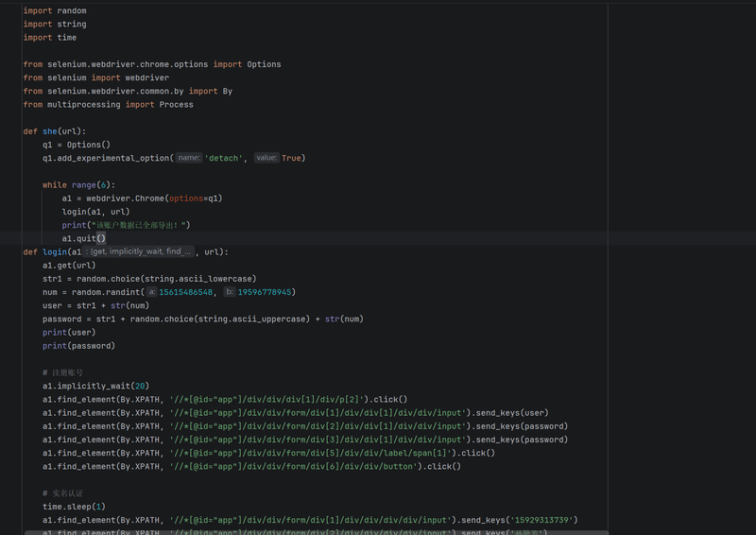Click the '# 实名认证' comment

(x=62, y=493)
